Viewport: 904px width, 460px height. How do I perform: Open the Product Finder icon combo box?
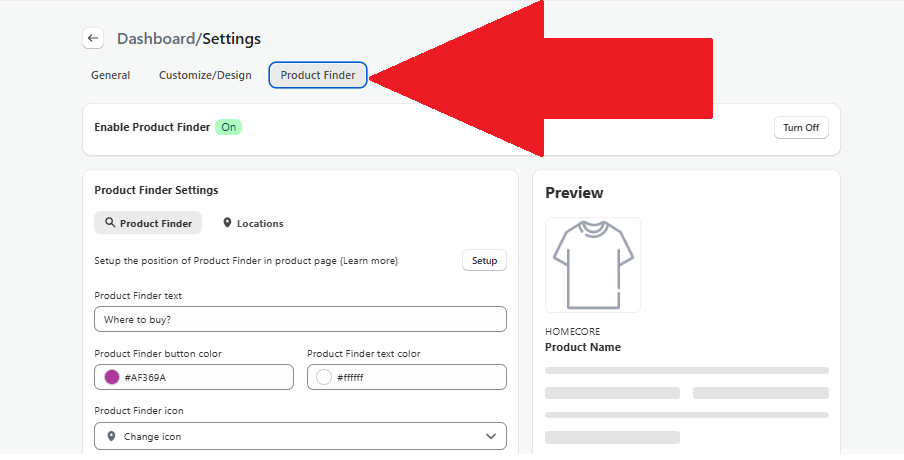[x=300, y=437]
